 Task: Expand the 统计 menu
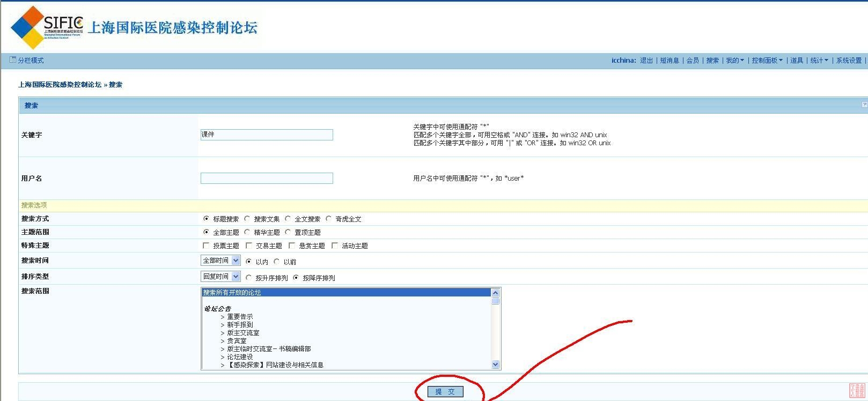coord(819,61)
